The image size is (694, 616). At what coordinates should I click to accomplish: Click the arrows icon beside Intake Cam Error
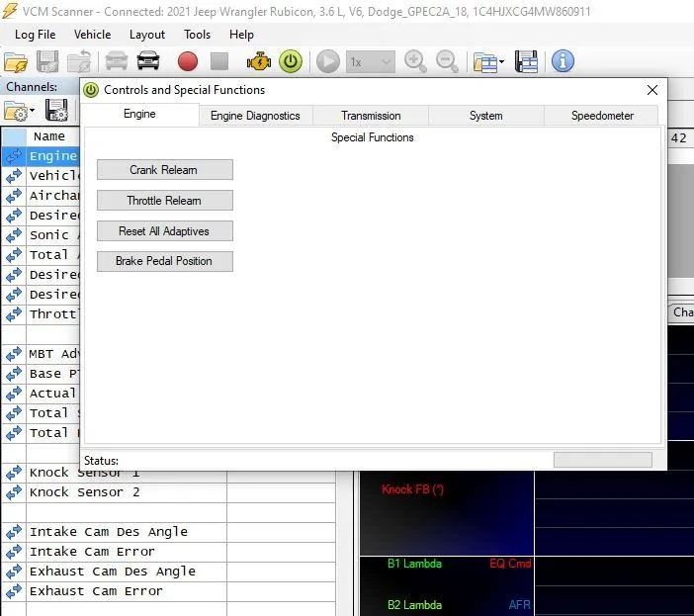(x=14, y=552)
